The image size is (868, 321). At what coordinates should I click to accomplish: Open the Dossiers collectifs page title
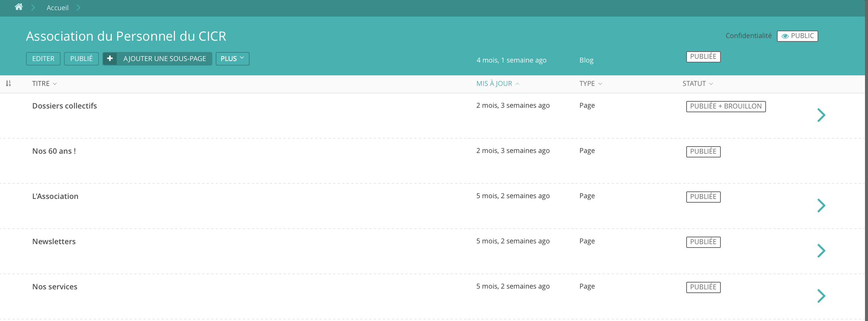pyautogui.click(x=64, y=106)
